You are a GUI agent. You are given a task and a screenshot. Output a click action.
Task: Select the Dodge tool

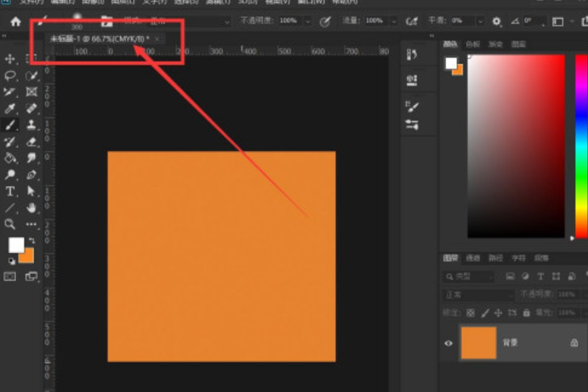(10, 175)
